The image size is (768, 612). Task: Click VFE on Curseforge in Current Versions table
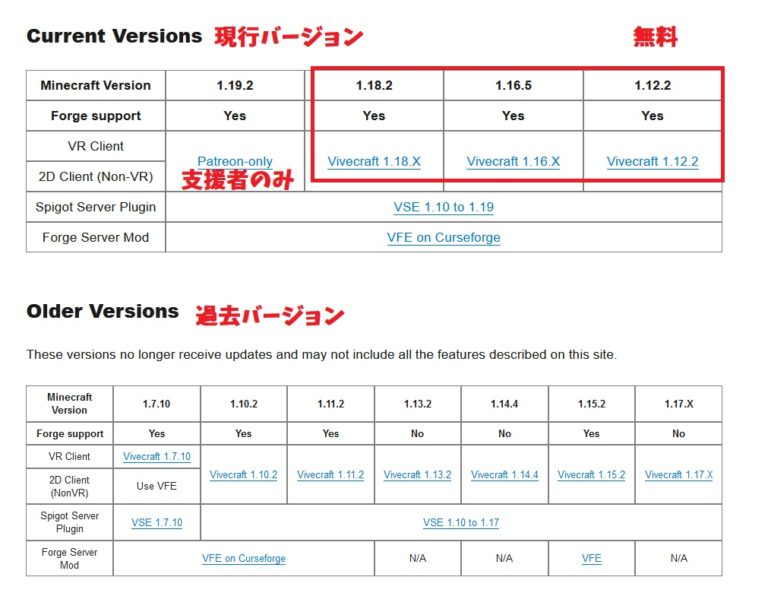(x=443, y=238)
